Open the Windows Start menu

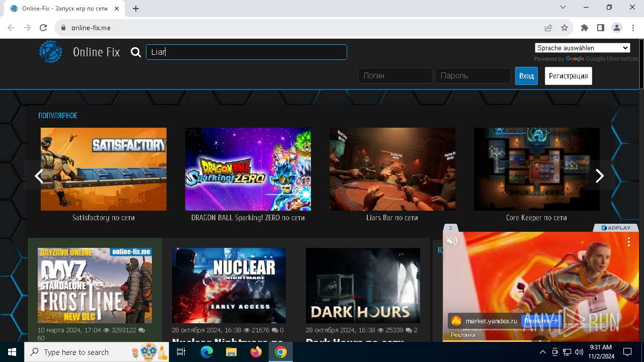pyautogui.click(x=12, y=352)
